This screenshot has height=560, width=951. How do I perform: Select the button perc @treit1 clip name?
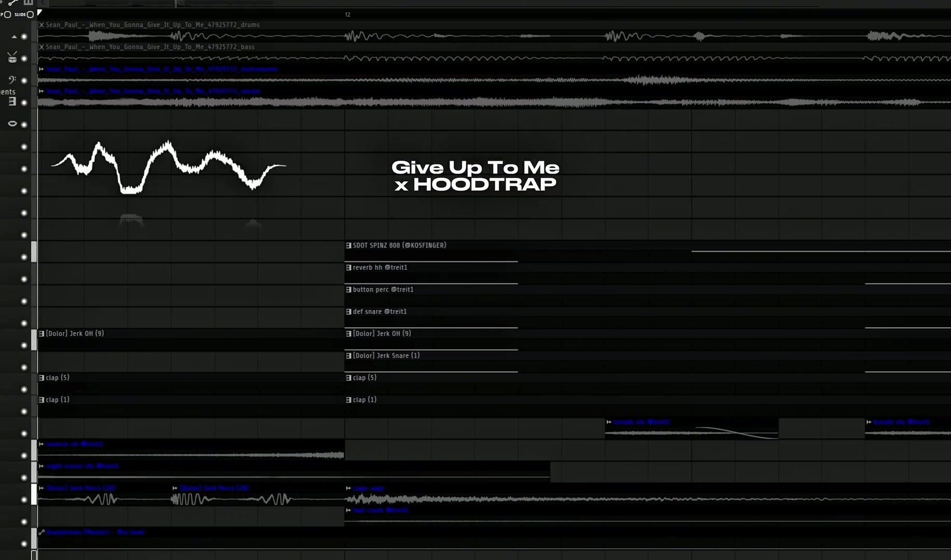tap(383, 289)
